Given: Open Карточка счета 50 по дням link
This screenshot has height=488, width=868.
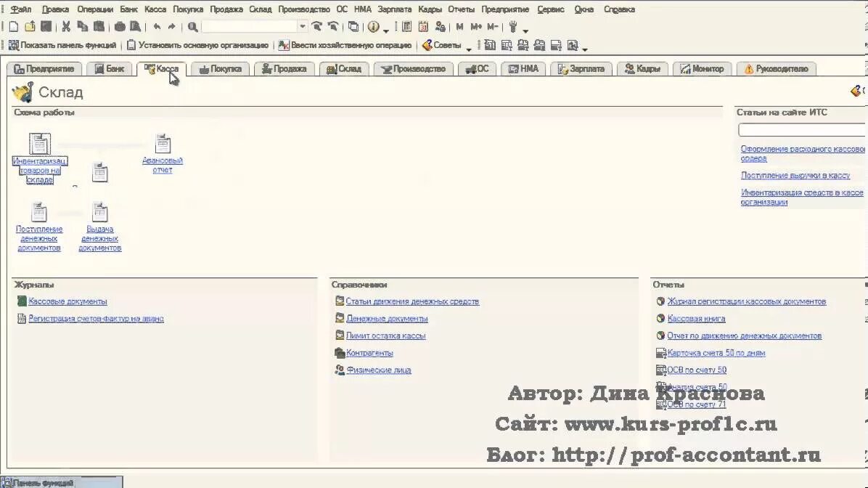Looking at the screenshot, I should [716, 353].
